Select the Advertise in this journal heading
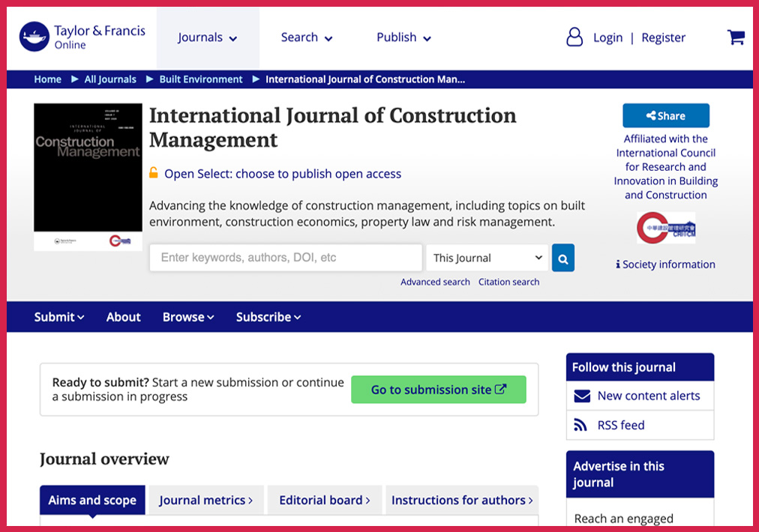The image size is (759, 532). click(x=640, y=474)
